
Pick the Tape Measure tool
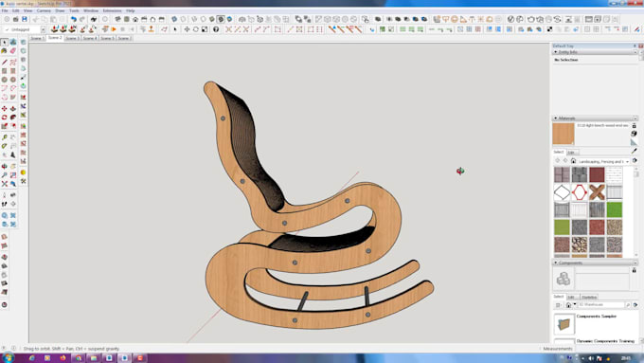(4, 137)
